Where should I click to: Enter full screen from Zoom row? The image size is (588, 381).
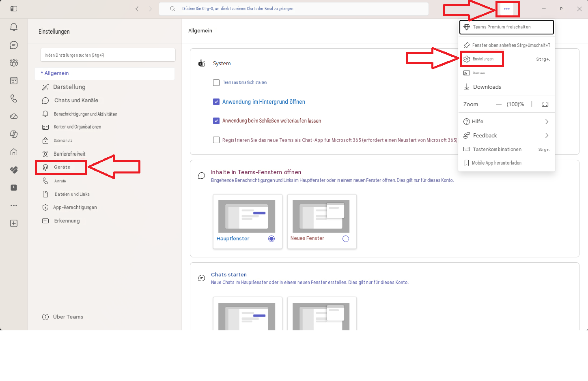pyautogui.click(x=545, y=104)
